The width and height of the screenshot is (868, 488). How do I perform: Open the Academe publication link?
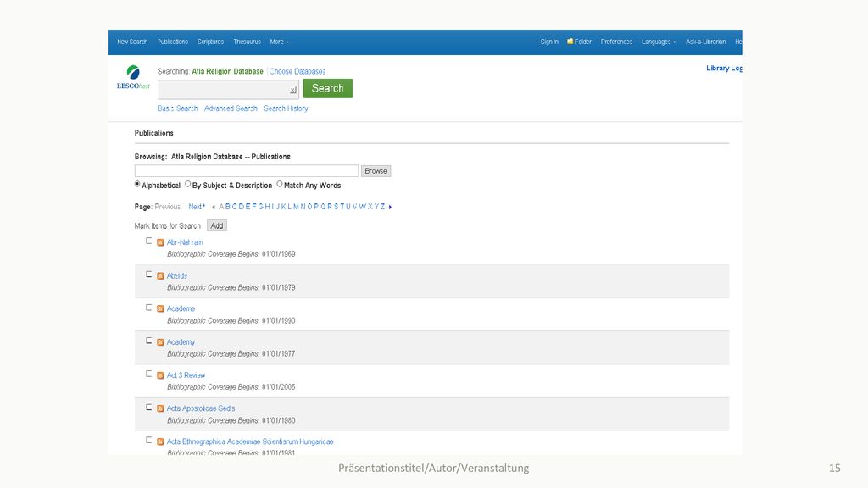click(181, 308)
